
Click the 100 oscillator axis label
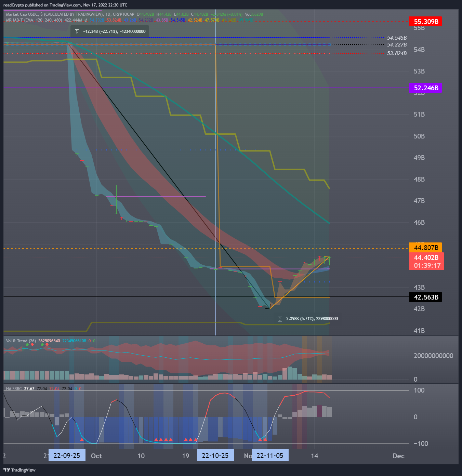(419, 390)
